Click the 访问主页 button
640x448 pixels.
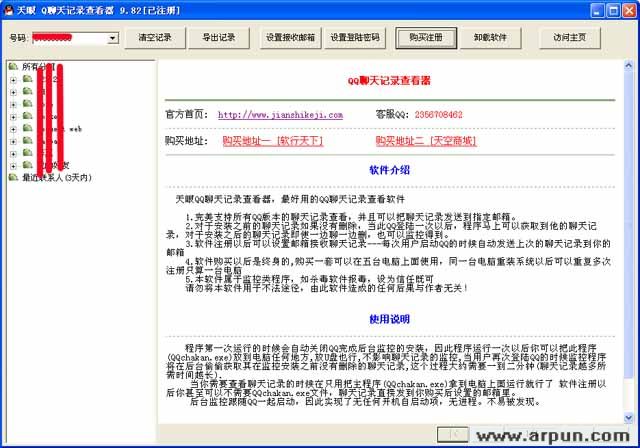[569, 38]
